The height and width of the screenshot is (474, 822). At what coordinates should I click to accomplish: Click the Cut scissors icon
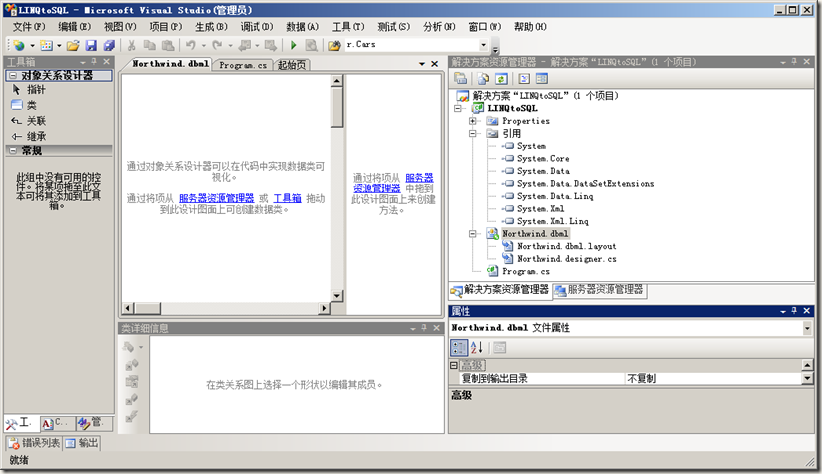pyautogui.click(x=132, y=46)
